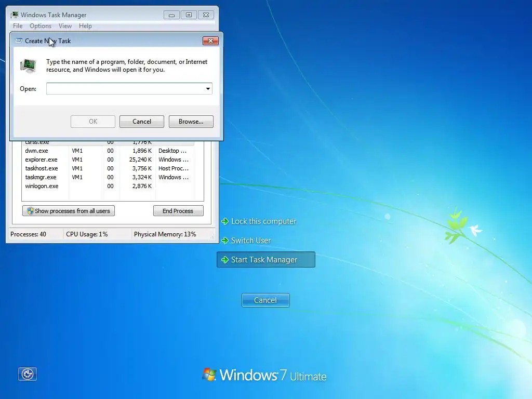Click the green arrow beside Lock this computer
The width and height of the screenshot is (532, 399).
click(x=224, y=221)
